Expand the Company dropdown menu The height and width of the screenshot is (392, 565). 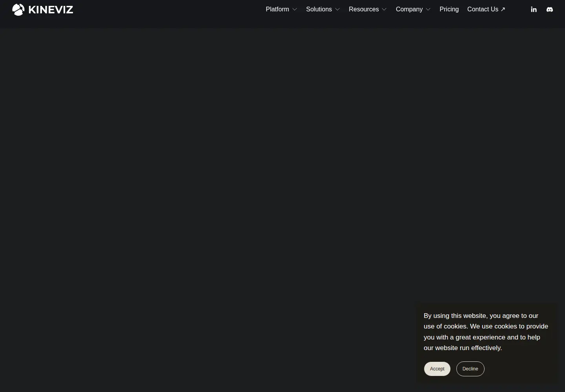(413, 9)
